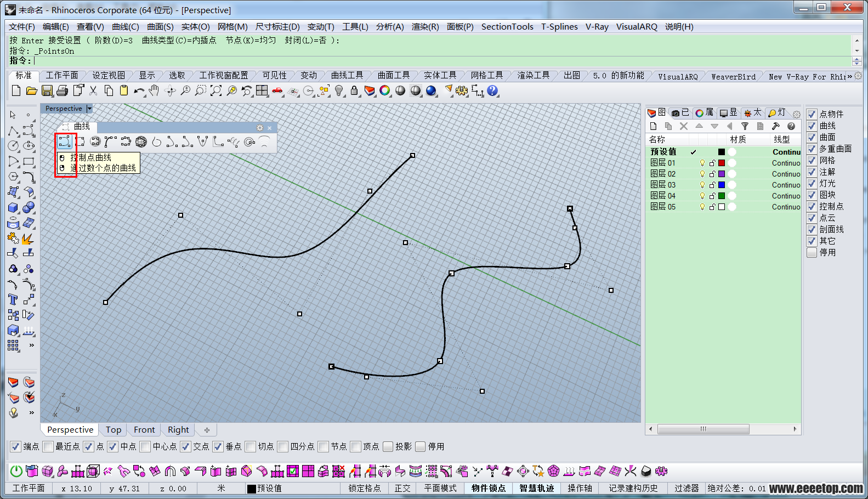Toggle 智慧轨迹 in status bar
Screen dimensions: 868x499
tap(537, 488)
